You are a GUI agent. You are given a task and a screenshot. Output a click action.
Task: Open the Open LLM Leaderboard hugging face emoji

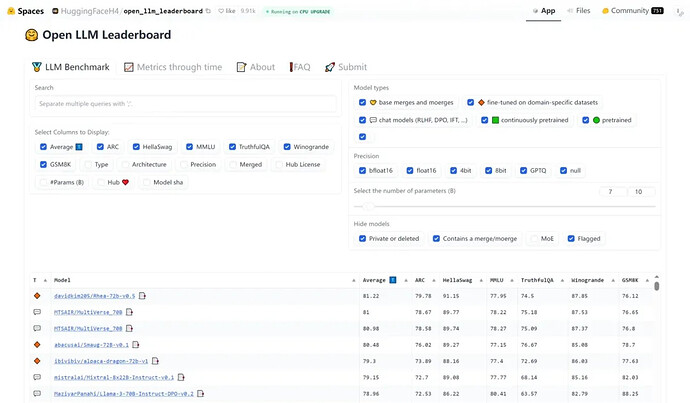coord(32,35)
